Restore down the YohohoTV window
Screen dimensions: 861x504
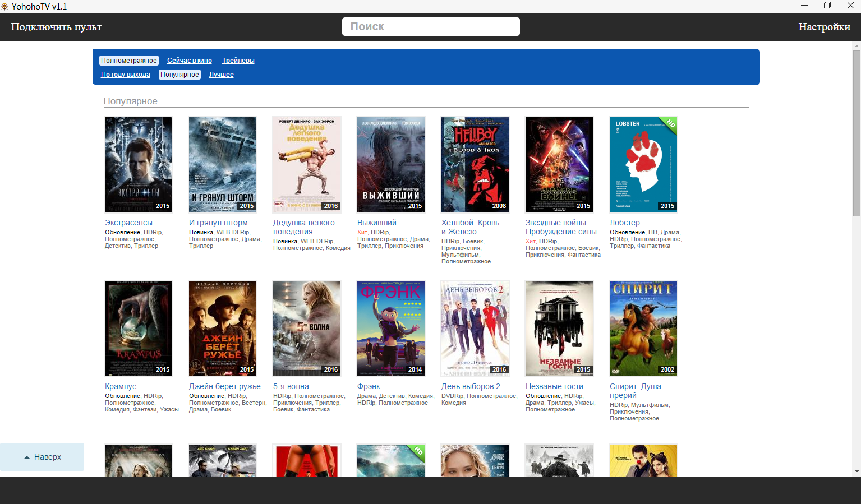pyautogui.click(x=827, y=6)
